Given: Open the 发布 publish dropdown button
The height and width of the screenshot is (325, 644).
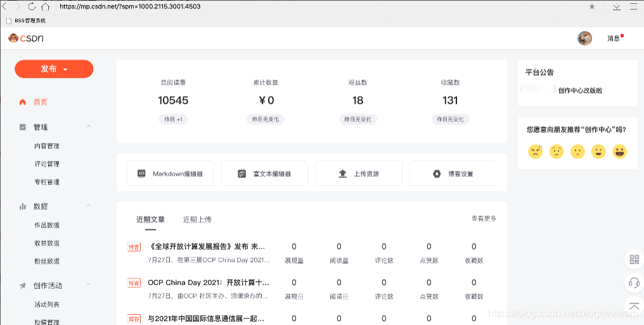Looking at the screenshot, I should 54,69.
